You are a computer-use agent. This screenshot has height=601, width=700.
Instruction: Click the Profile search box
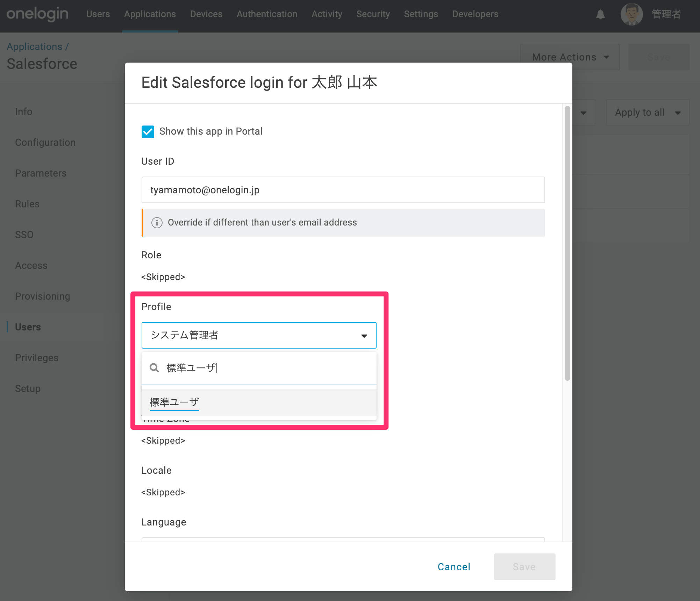[x=259, y=368]
